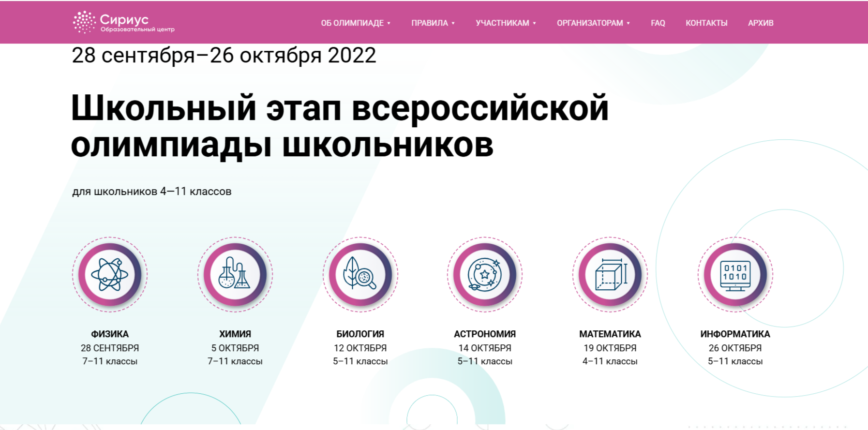Click the «ФИЗИКА» subject label
The width and height of the screenshot is (868, 430).
point(110,334)
